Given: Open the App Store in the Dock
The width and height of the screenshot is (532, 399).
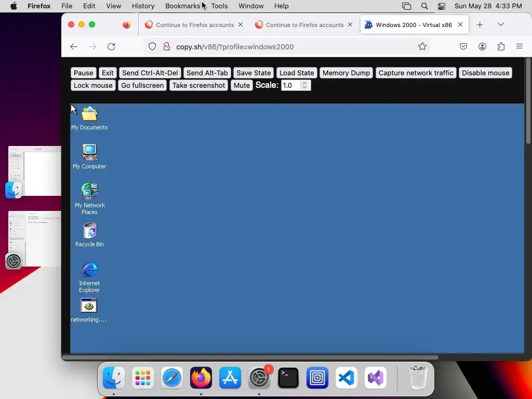Looking at the screenshot, I should [x=230, y=378].
